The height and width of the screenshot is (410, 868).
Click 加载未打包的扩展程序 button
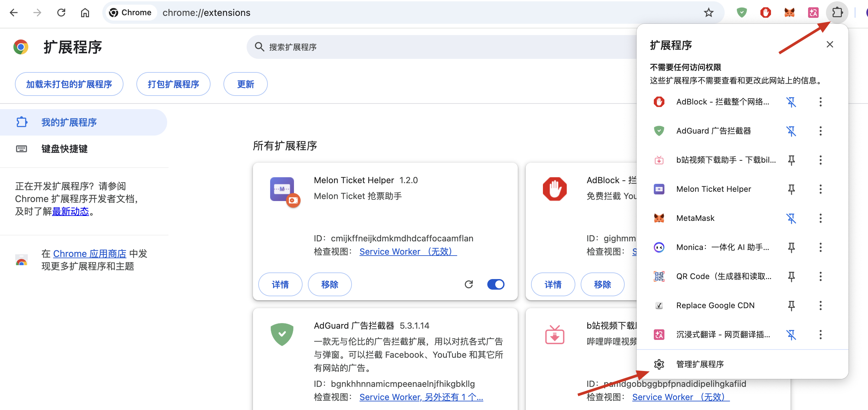69,84
